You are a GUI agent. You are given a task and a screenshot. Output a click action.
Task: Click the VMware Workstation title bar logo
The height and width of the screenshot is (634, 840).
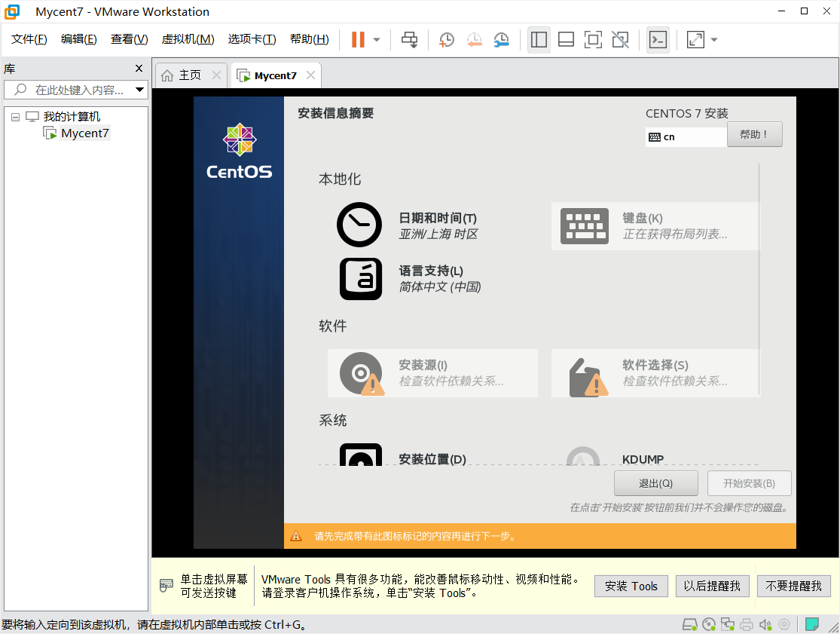tap(12, 11)
